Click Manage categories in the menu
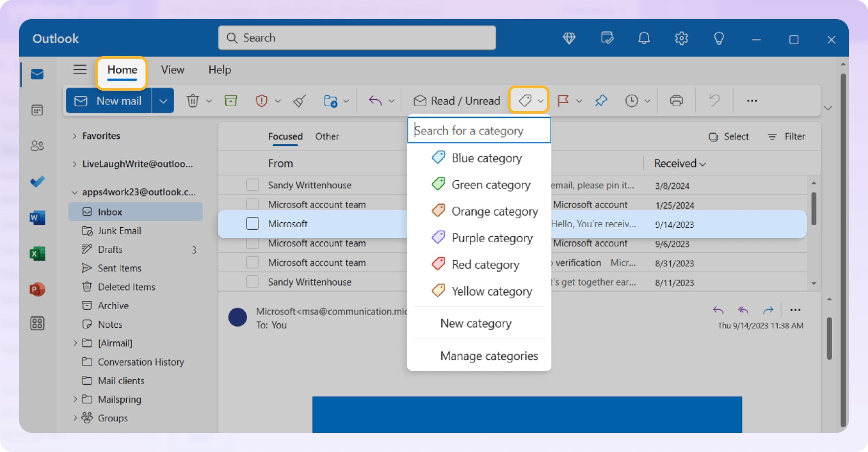The width and height of the screenshot is (868, 452). pyautogui.click(x=489, y=356)
